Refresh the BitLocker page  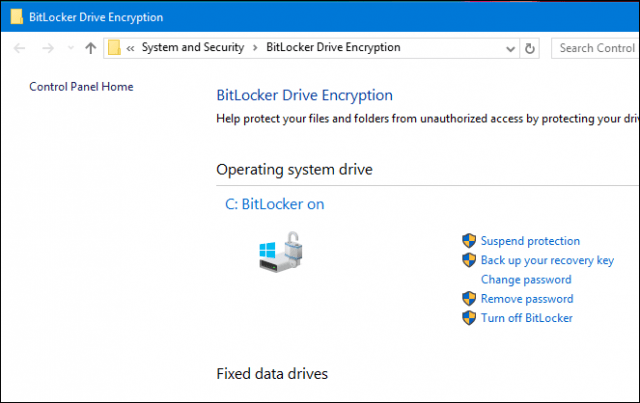[530, 49]
